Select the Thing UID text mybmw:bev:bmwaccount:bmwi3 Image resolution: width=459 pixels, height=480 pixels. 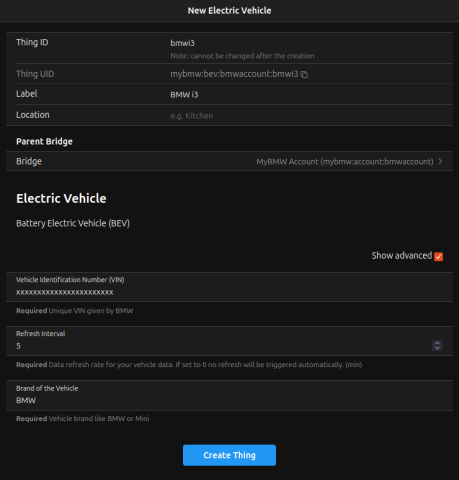pyautogui.click(x=234, y=74)
